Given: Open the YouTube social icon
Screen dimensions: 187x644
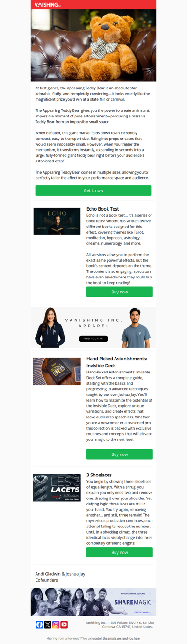Looking at the screenshot, I should [x=64, y=624].
